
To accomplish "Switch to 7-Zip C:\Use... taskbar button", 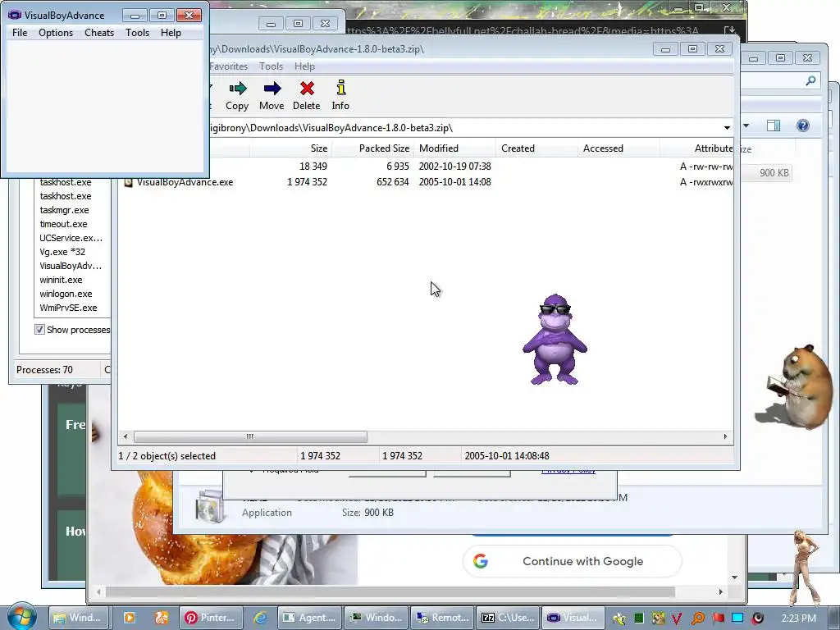I will (508, 618).
